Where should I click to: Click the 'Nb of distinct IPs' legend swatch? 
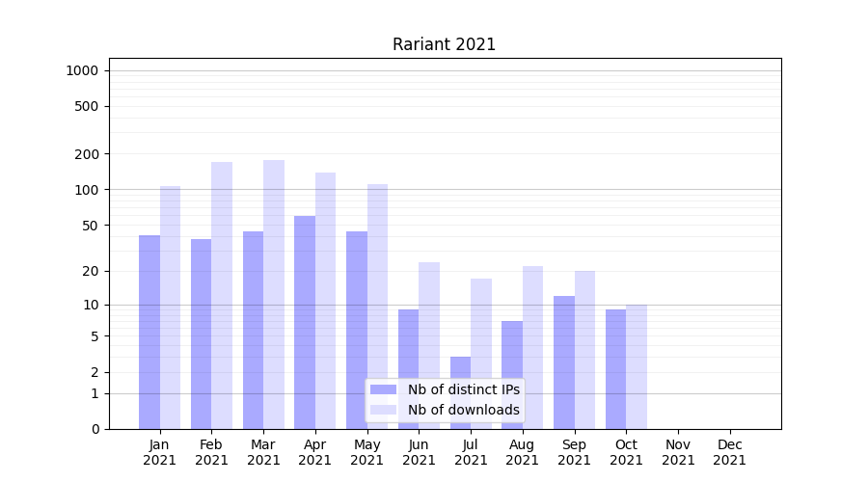point(384,389)
